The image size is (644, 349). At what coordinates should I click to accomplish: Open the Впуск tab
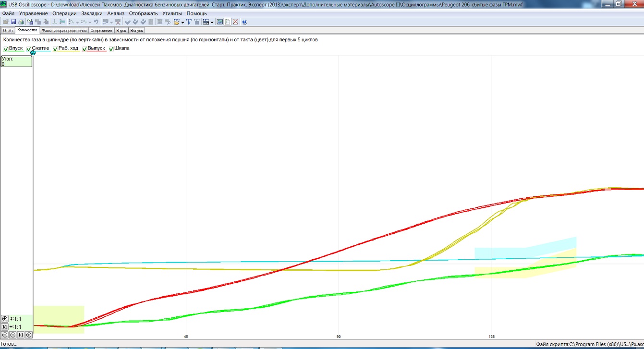121,30
